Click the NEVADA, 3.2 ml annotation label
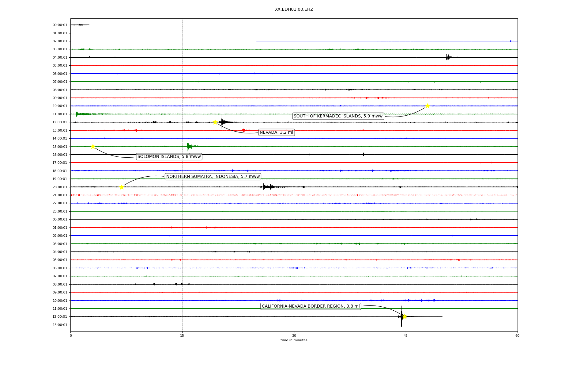Viewport: 588px width, 368px height. (x=276, y=132)
